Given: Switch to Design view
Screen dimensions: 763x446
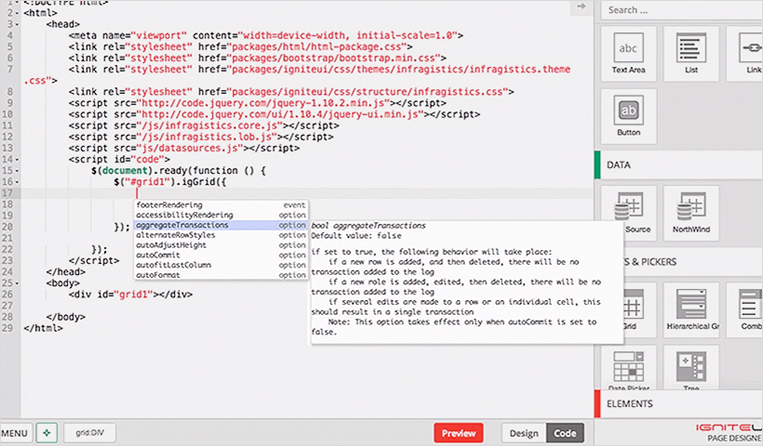Looking at the screenshot, I should tap(523, 433).
